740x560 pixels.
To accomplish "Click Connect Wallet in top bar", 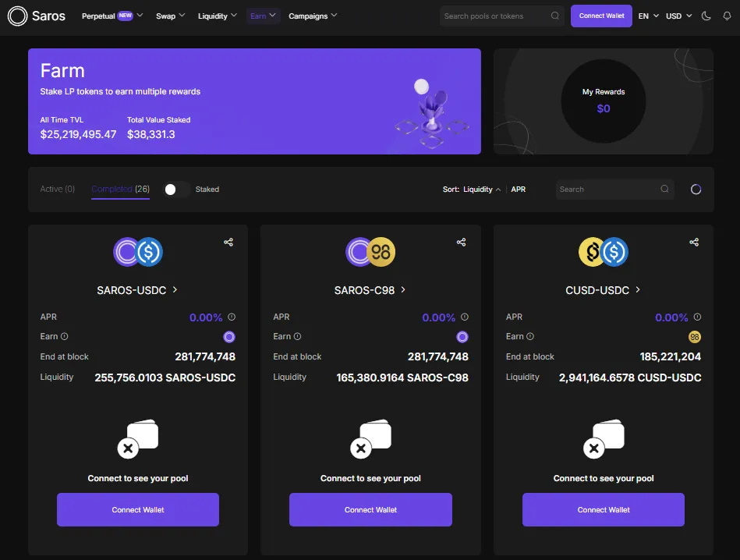I will [x=601, y=16].
